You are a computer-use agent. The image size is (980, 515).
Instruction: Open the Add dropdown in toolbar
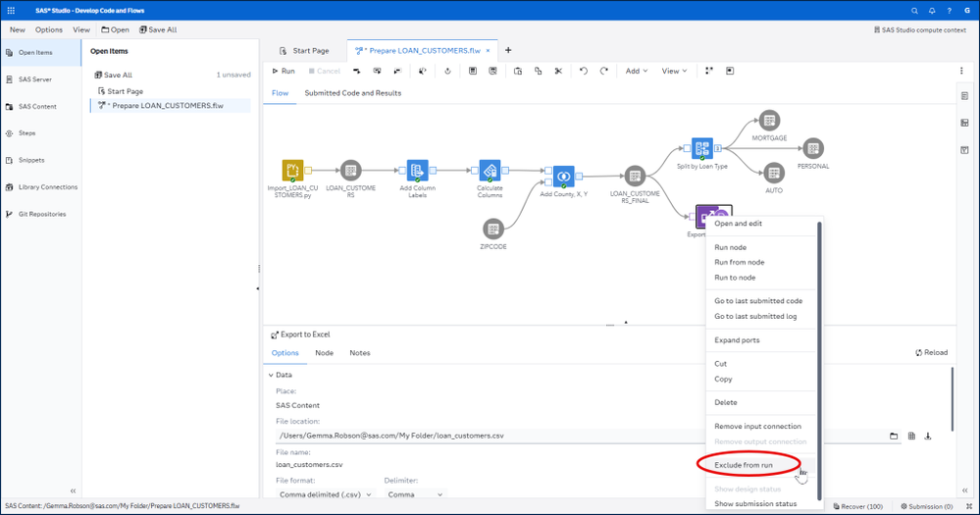[x=637, y=72]
